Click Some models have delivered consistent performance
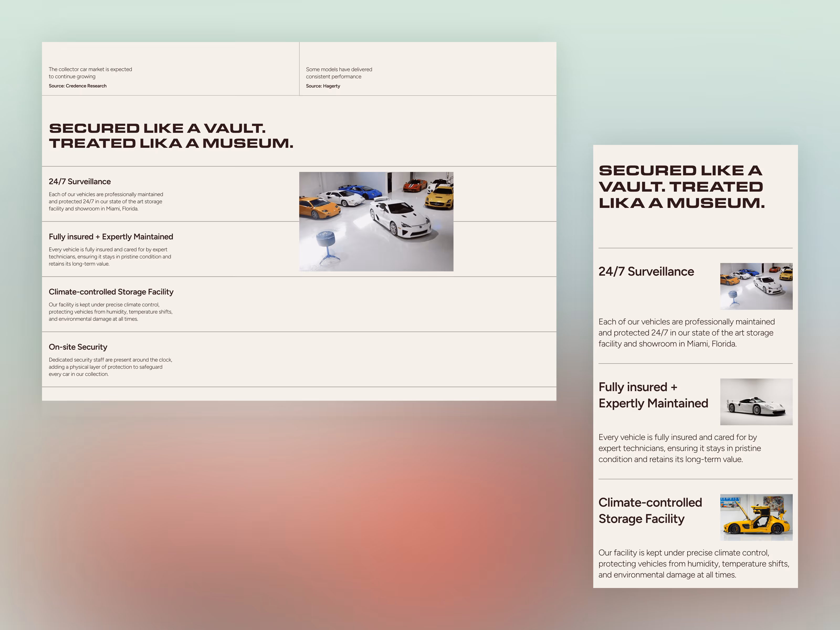 click(x=339, y=72)
